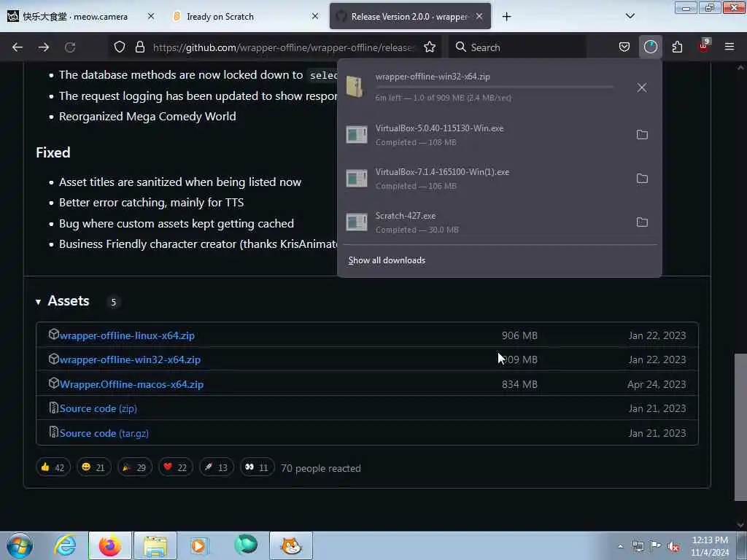
Task: Open a new tab with plus button
Action: (x=506, y=17)
